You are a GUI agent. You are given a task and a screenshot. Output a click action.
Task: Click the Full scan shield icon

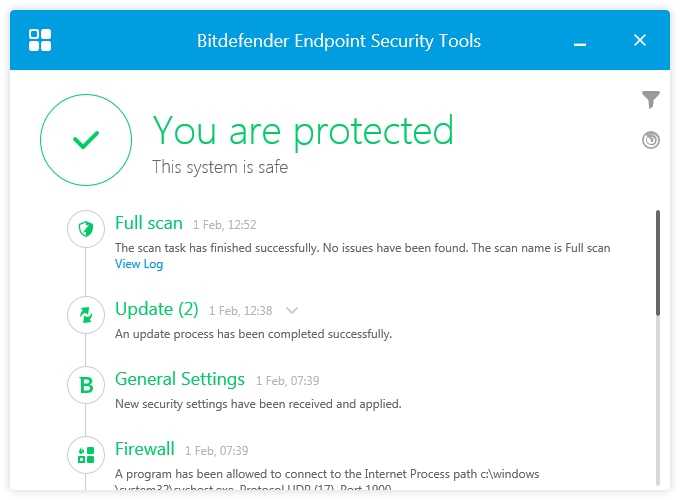pos(86,229)
